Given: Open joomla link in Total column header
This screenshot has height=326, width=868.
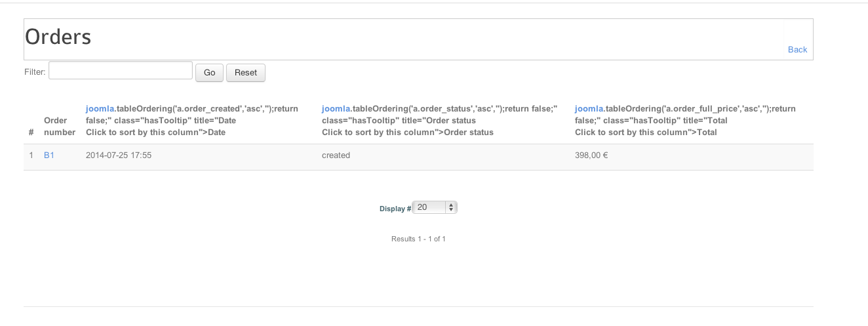Looking at the screenshot, I should (589, 109).
